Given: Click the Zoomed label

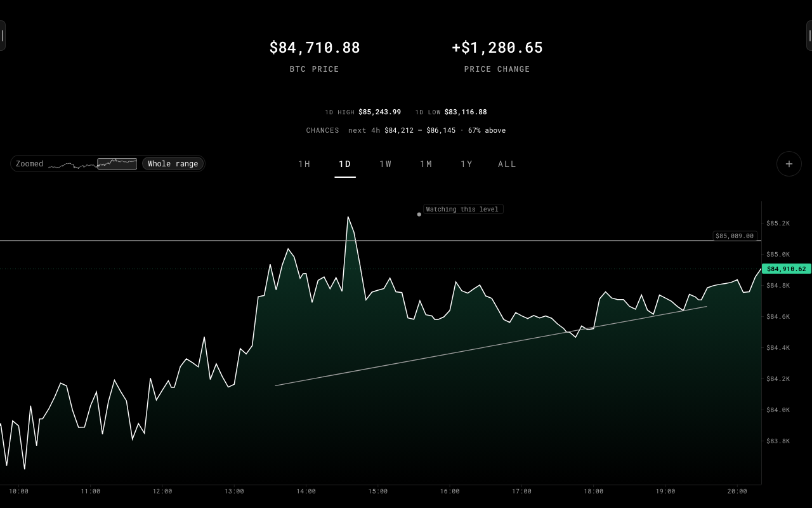Looking at the screenshot, I should [30, 164].
